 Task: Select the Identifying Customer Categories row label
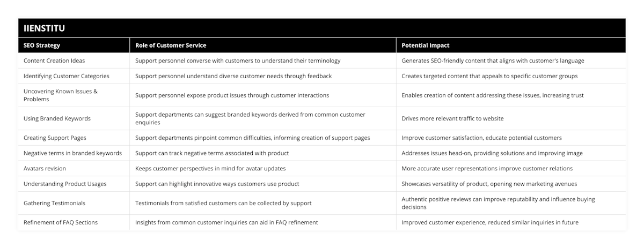tap(67, 76)
